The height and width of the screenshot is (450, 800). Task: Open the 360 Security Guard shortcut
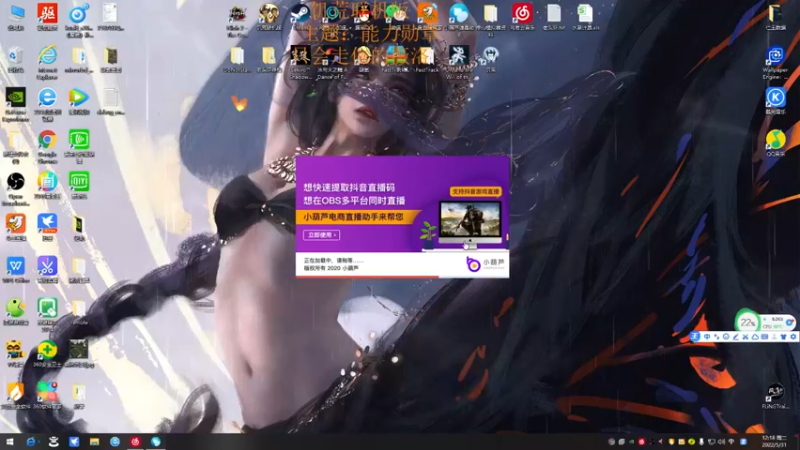(x=47, y=354)
